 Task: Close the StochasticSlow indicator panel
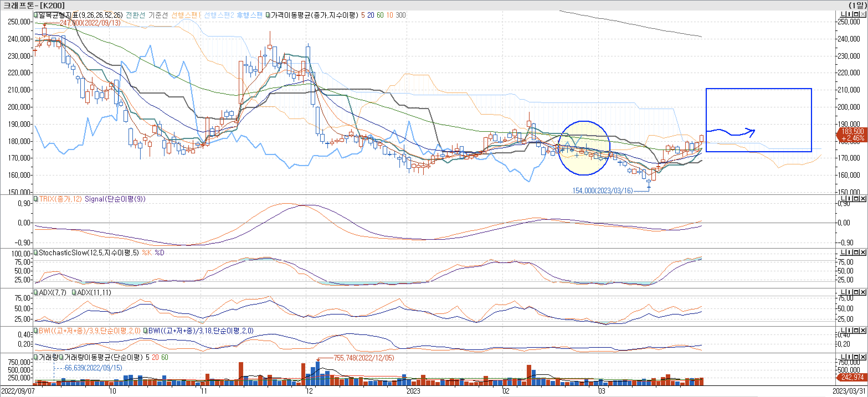863,252
